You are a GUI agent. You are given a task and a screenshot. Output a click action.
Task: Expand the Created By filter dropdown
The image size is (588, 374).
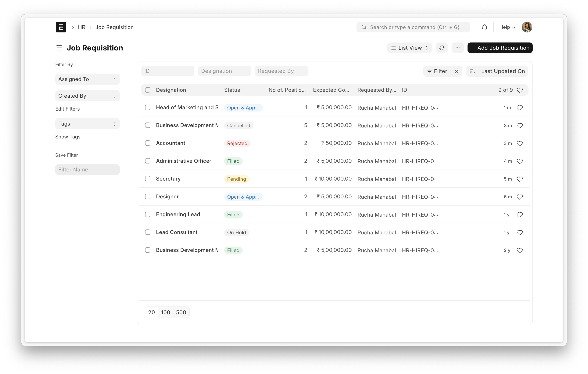[87, 96]
